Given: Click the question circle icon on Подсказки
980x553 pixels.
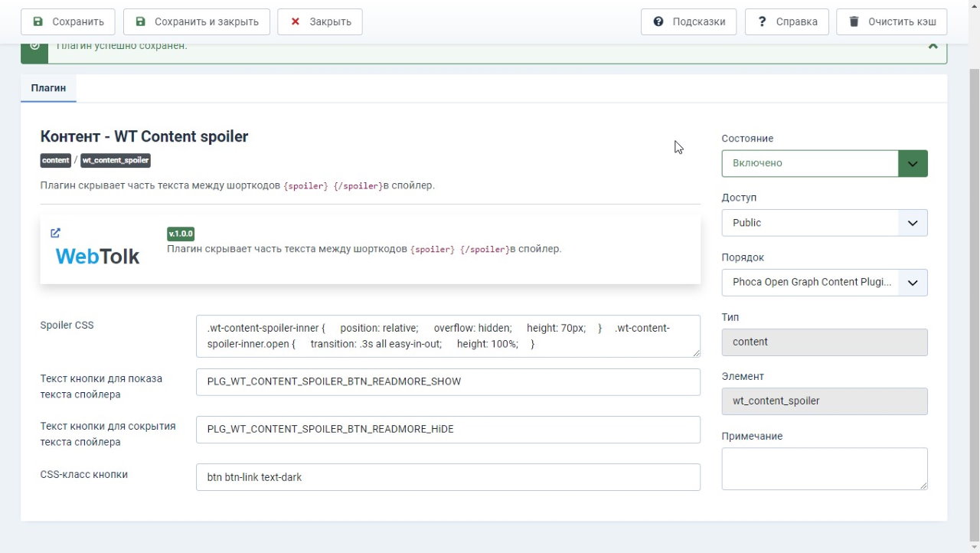Looking at the screenshot, I should pos(658,22).
